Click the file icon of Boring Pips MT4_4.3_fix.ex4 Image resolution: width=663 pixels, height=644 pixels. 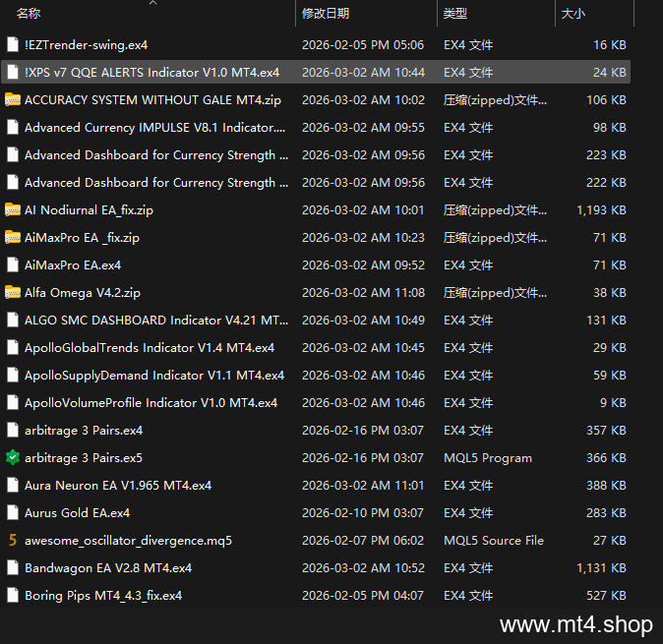point(13,595)
